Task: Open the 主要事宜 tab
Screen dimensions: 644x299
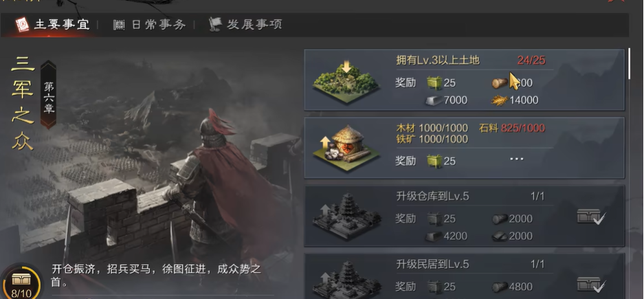Action: point(52,25)
